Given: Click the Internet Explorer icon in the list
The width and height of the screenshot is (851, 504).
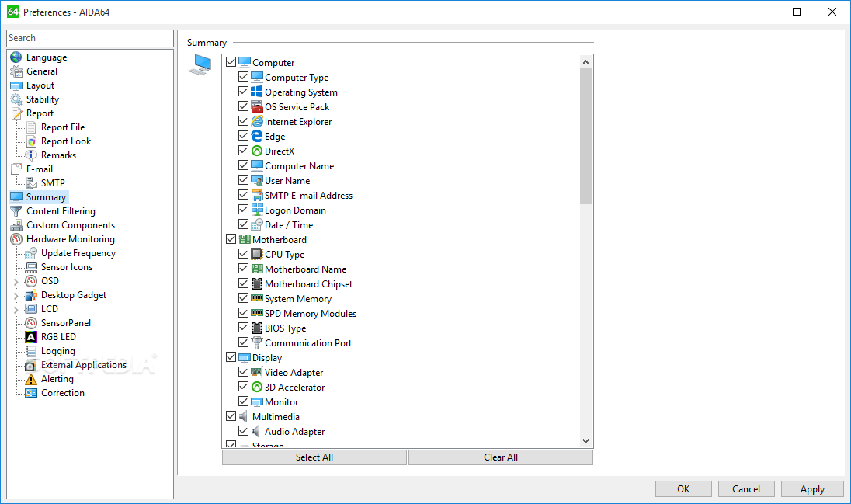Looking at the screenshot, I should 257,121.
